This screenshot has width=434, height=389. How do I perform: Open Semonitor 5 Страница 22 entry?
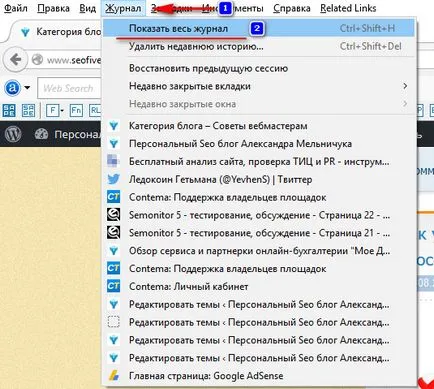click(x=259, y=215)
